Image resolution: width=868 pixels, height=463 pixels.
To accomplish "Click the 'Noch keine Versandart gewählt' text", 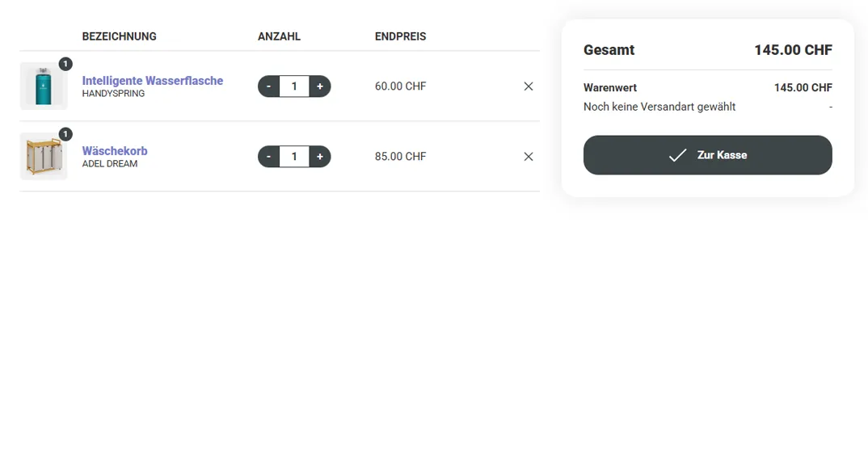I will [x=659, y=107].
